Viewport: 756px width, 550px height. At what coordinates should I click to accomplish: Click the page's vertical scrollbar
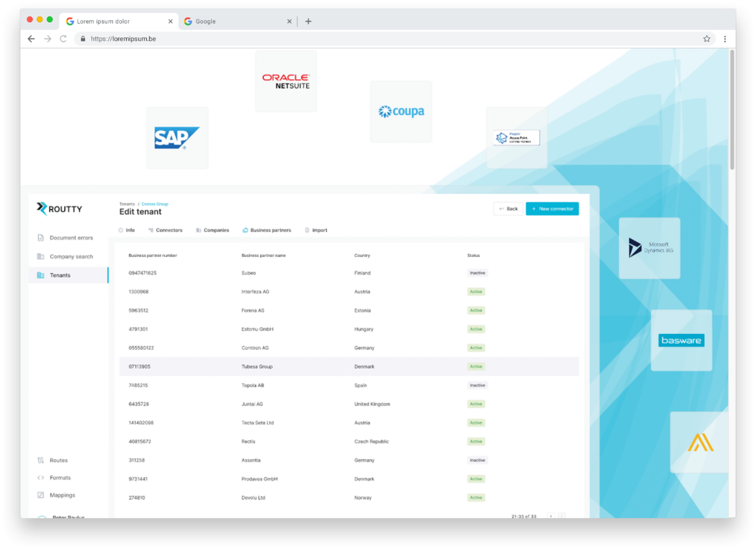click(x=732, y=110)
